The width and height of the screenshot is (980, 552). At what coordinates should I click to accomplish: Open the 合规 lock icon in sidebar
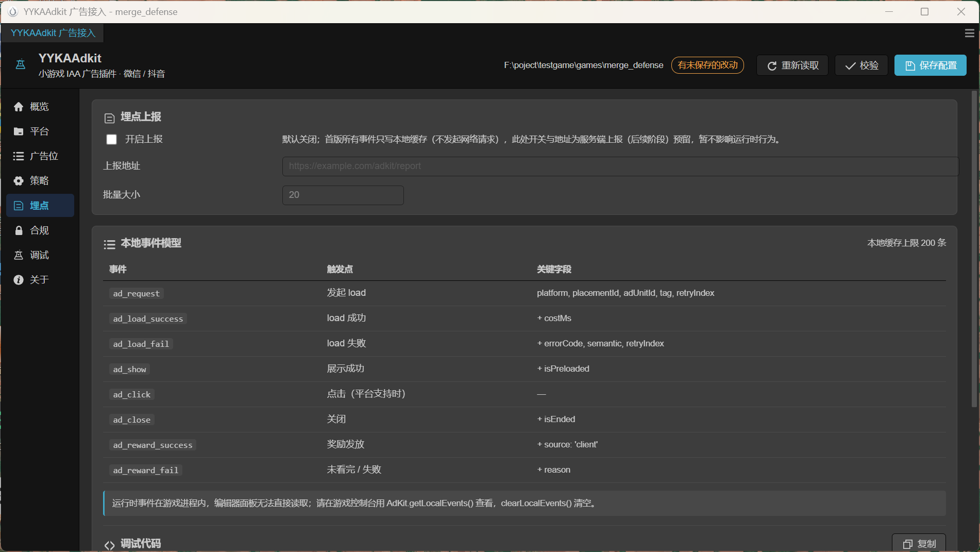(19, 230)
